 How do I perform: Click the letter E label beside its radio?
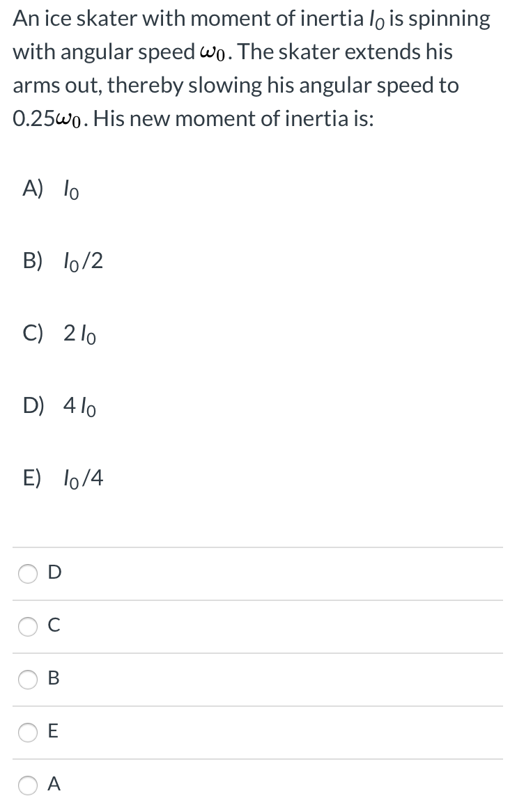[54, 733]
